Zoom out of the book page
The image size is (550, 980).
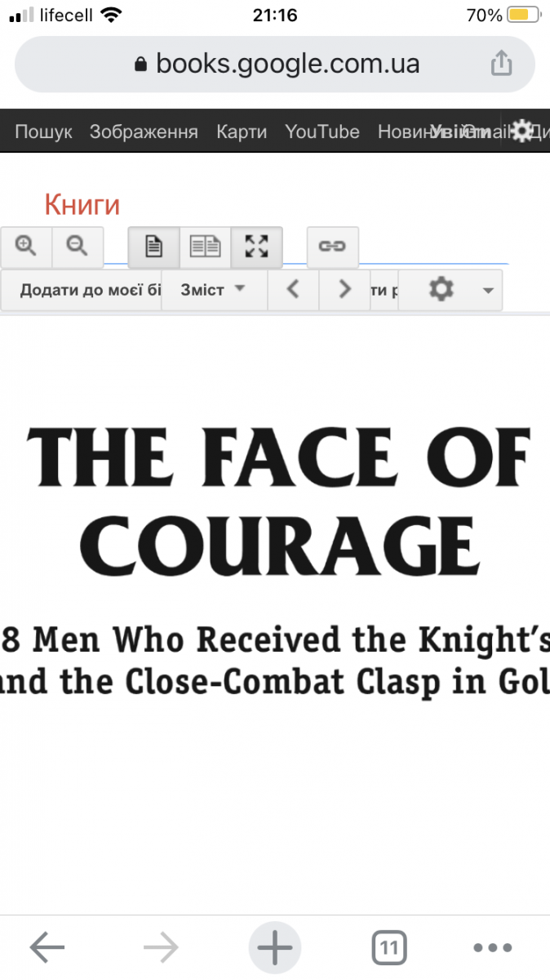pyautogui.click(x=78, y=247)
